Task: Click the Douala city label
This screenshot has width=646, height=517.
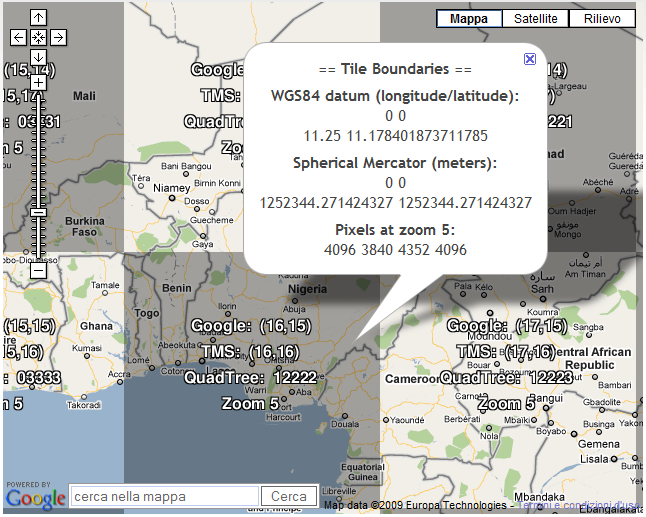Action: 345,424
